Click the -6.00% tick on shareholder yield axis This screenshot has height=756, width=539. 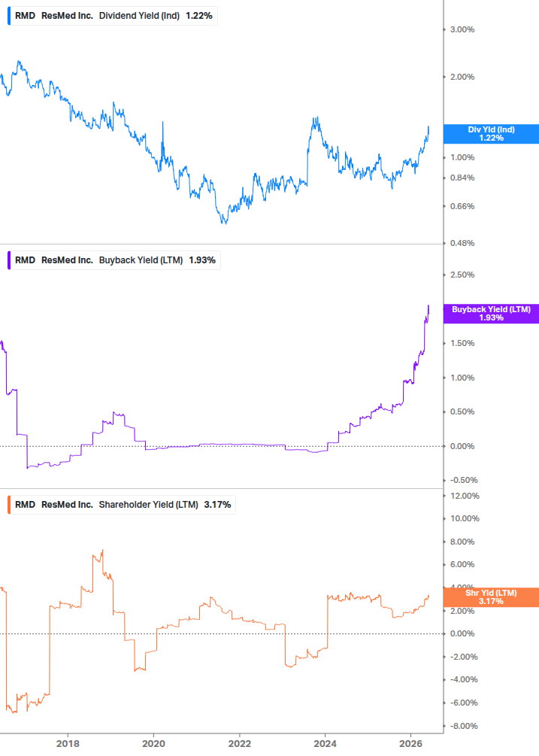tap(464, 703)
